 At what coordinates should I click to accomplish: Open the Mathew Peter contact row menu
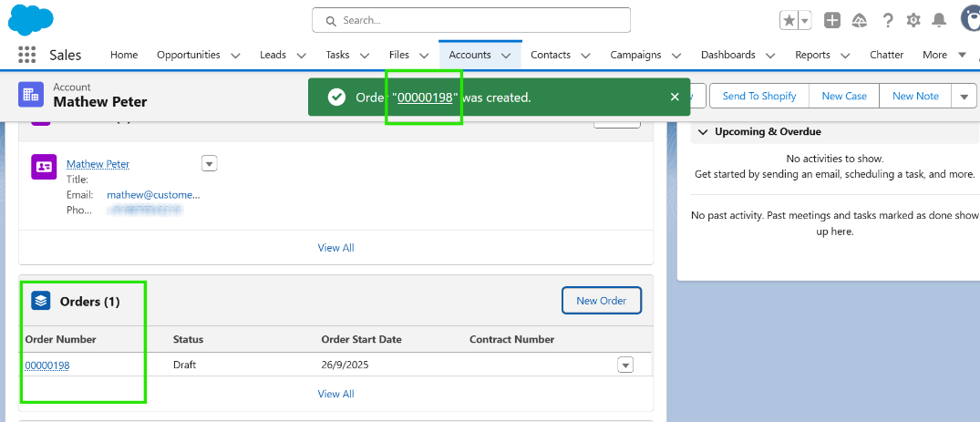[x=210, y=164]
